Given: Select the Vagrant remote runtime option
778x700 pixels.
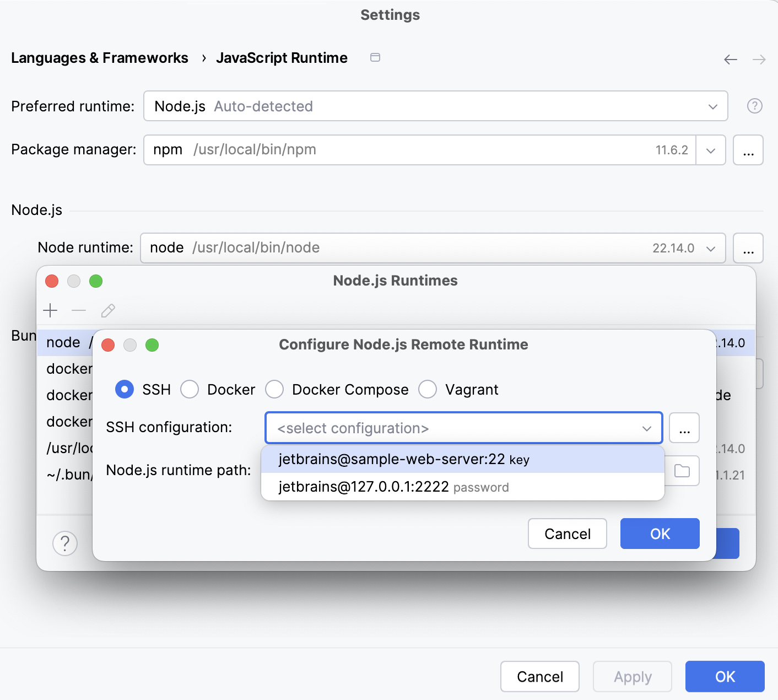Looking at the screenshot, I should [428, 389].
